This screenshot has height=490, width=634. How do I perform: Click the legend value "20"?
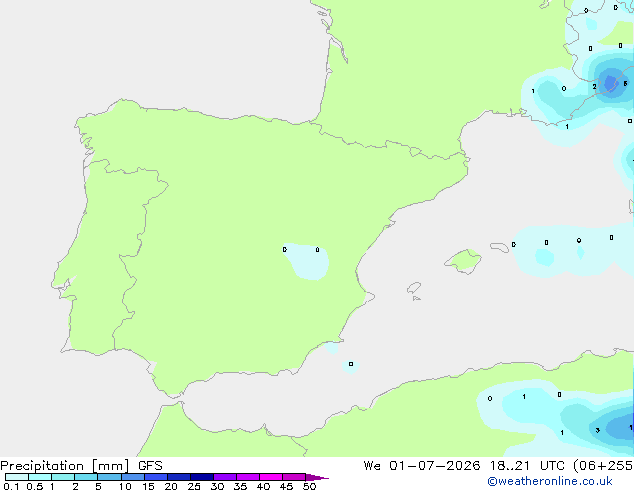click(171, 486)
